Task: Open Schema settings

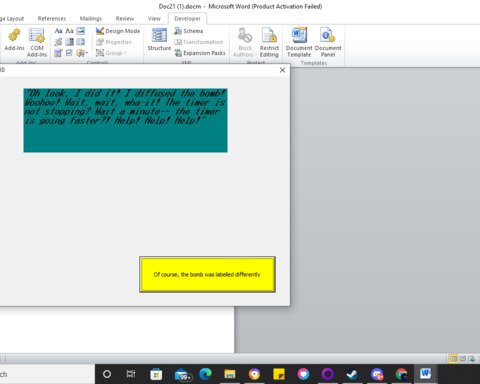Action: (189, 31)
